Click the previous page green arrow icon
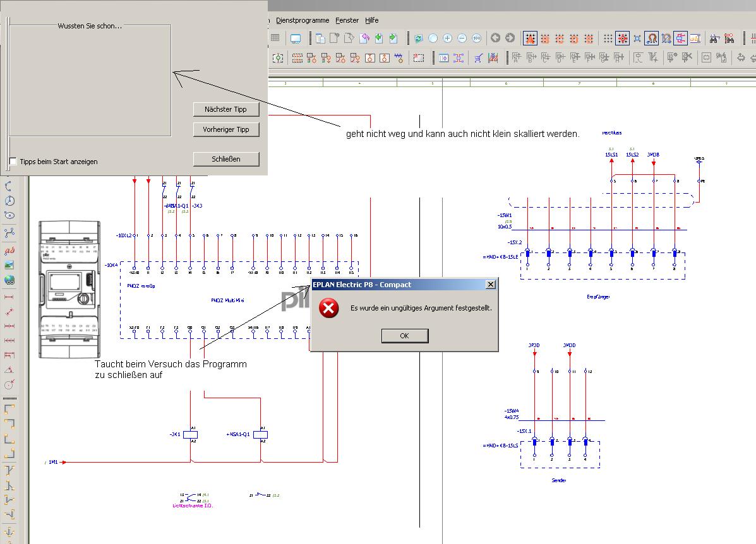Image resolution: width=756 pixels, height=544 pixels. tap(379, 38)
